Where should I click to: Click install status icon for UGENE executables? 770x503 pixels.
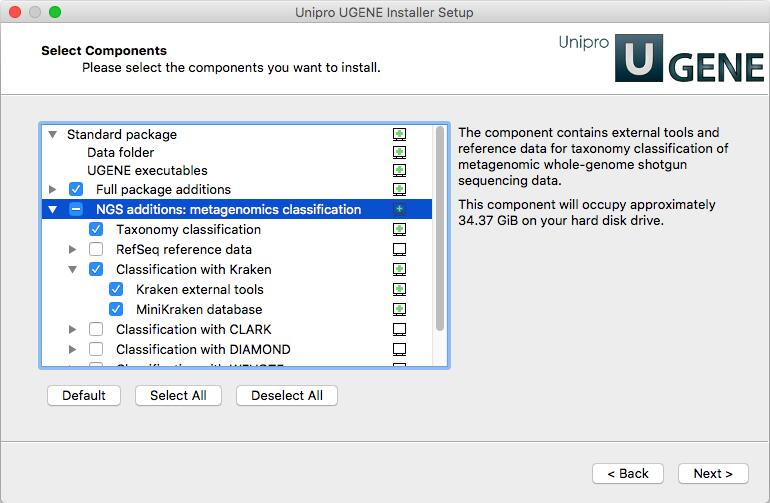(399, 170)
